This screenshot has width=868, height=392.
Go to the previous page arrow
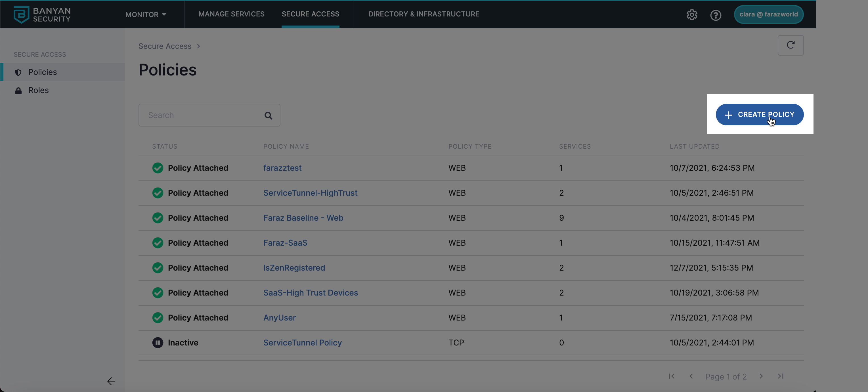coord(691,376)
